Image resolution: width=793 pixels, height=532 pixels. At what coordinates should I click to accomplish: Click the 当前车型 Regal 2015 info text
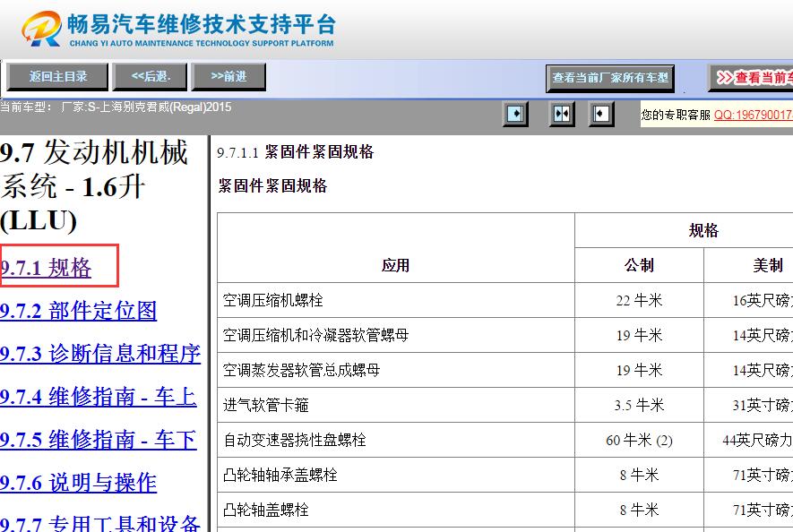tap(116, 107)
